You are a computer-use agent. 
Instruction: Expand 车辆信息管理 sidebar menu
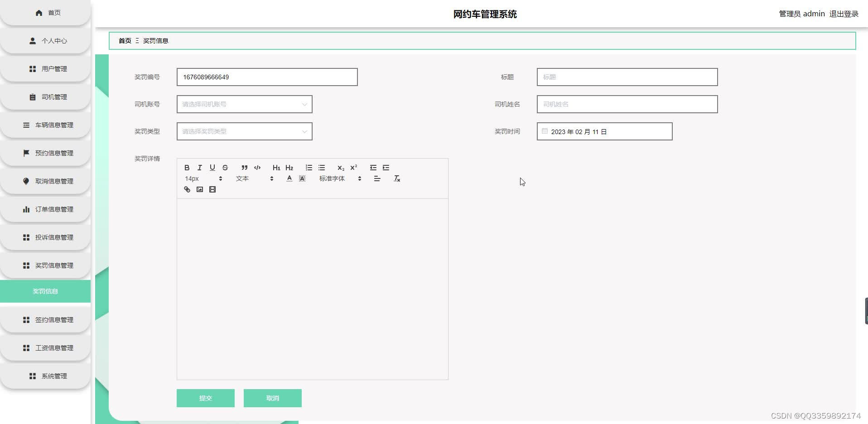[45, 125]
